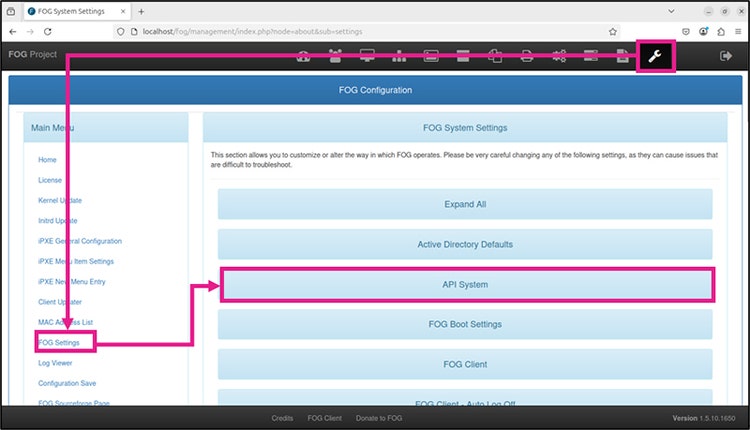Image resolution: width=750 pixels, height=430 pixels.
Task: Open Initrd Update in the Main Menu
Action: pos(57,221)
